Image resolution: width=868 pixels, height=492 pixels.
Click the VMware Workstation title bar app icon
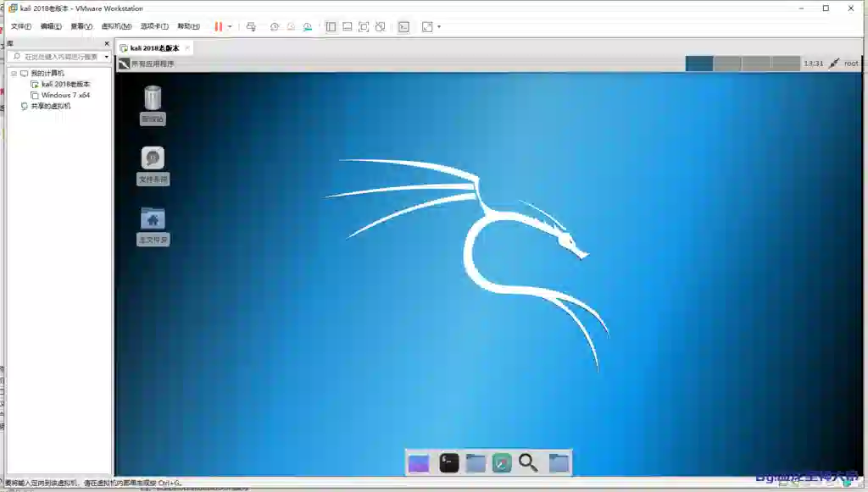coord(13,8)
